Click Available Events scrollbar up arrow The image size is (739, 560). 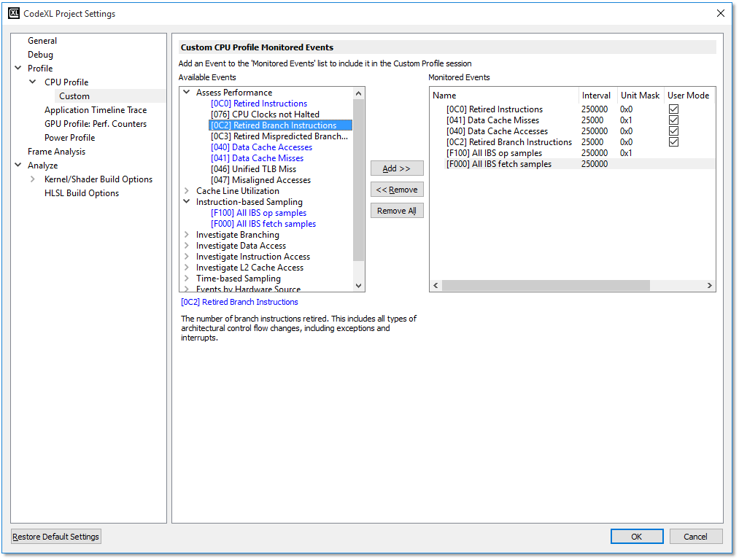(359, 93)
